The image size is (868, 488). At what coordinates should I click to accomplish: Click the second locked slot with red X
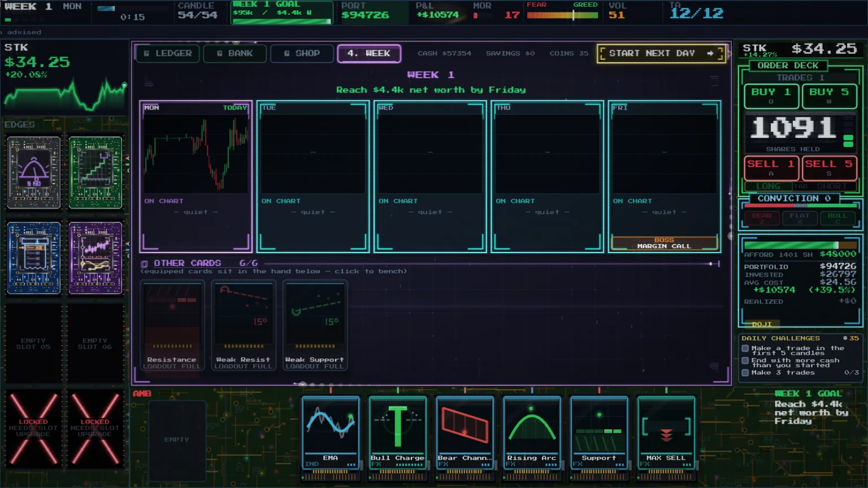click(x=95, y=428)
